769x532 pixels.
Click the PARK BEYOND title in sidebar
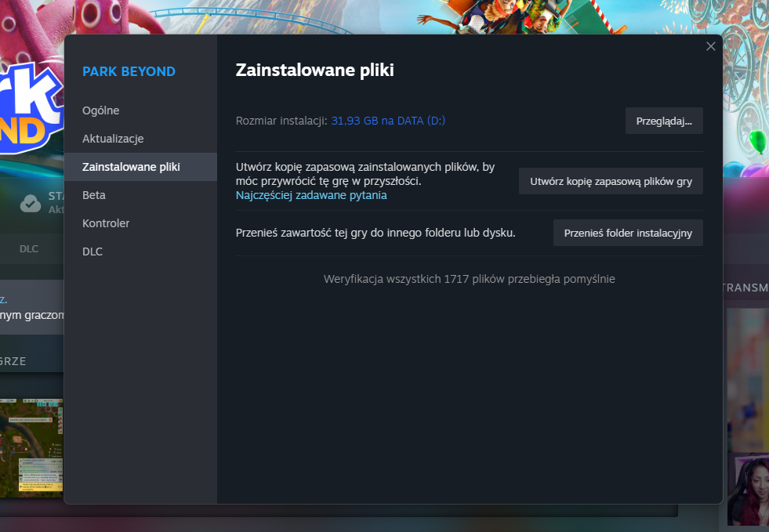[129, 71]
